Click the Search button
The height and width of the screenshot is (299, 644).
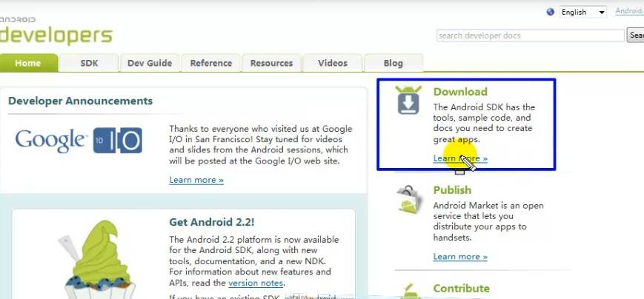coord(635,36)
